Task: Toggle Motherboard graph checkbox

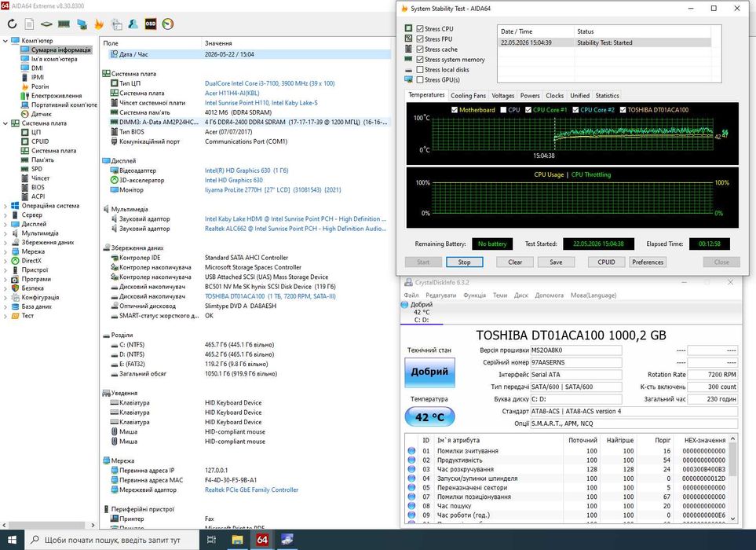Action: coord(455,110)
